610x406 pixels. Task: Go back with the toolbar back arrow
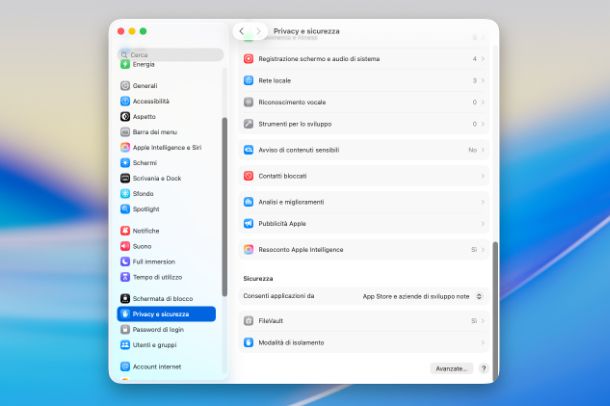coord(242,31)
